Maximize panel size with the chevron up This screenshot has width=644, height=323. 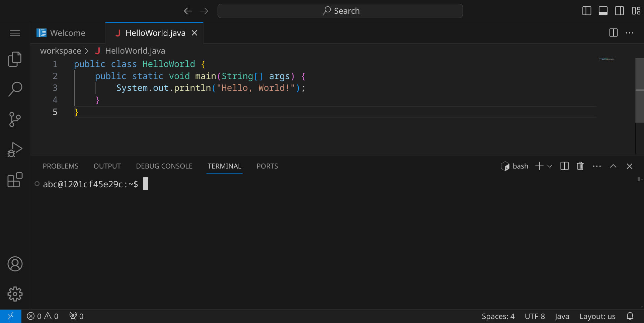(x=613, y=166)
